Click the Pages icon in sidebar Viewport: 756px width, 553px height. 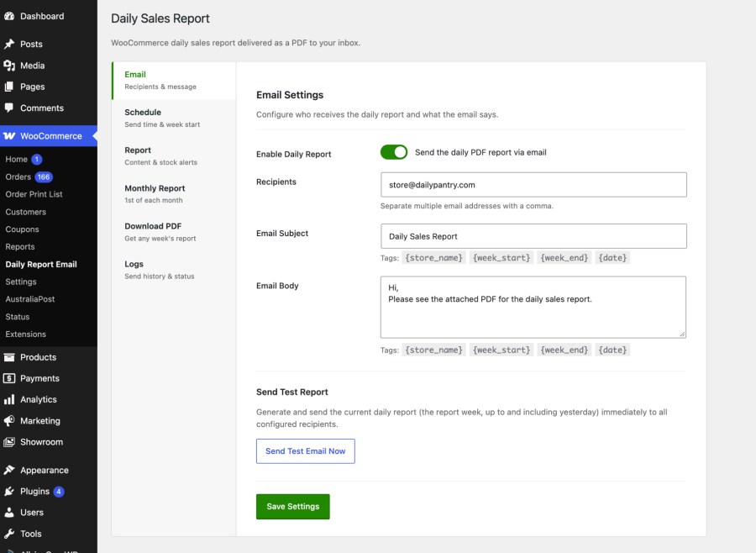(x=9, y=87)
